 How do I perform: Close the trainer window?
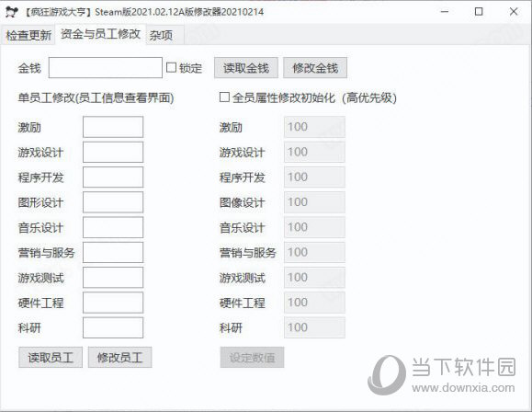click(514, 12)
